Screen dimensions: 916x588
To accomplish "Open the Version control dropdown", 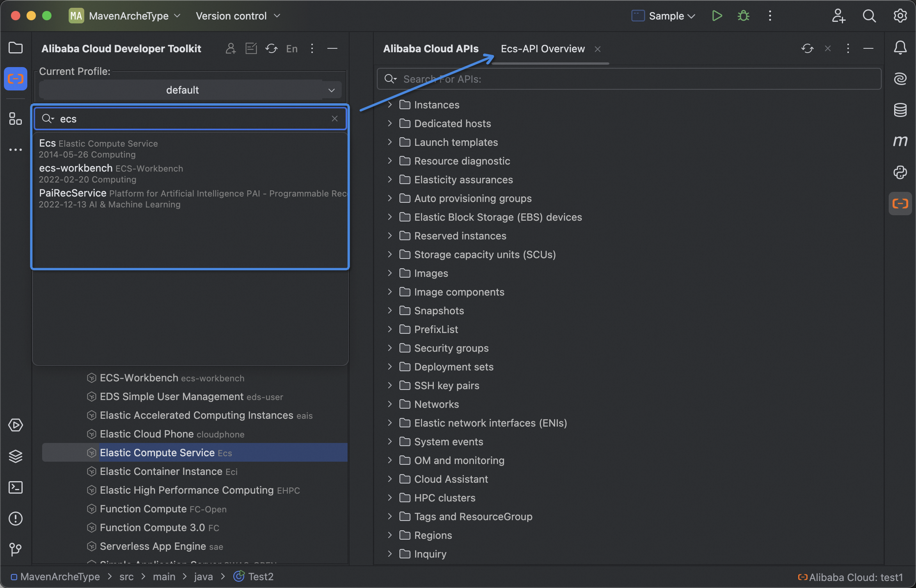I will (238, 16).
